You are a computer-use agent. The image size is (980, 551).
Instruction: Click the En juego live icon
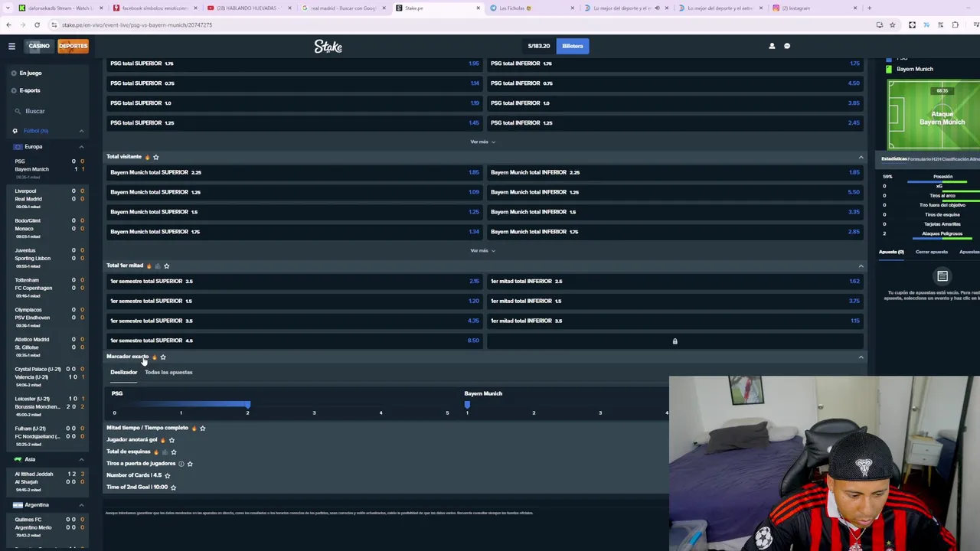14,73
